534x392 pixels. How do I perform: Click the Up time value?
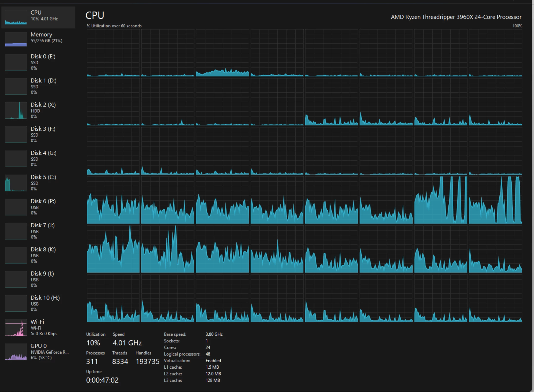(x=102, y=380)
